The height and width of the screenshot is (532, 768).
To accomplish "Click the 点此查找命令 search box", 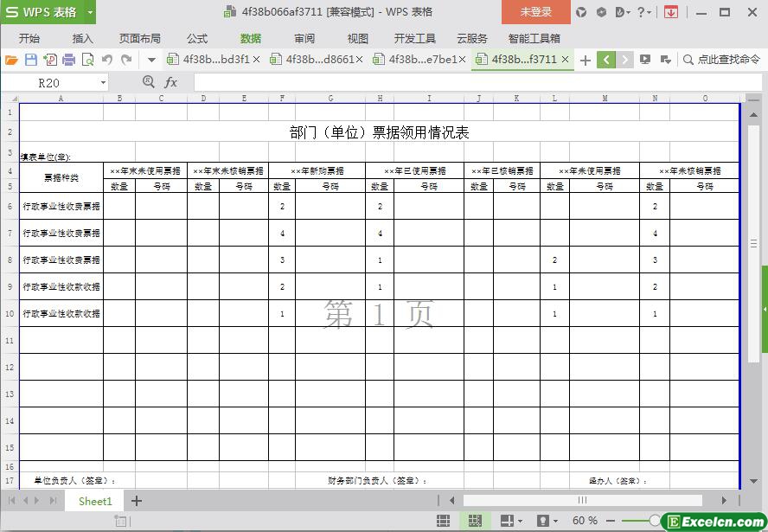I will (x=721, y=60).
